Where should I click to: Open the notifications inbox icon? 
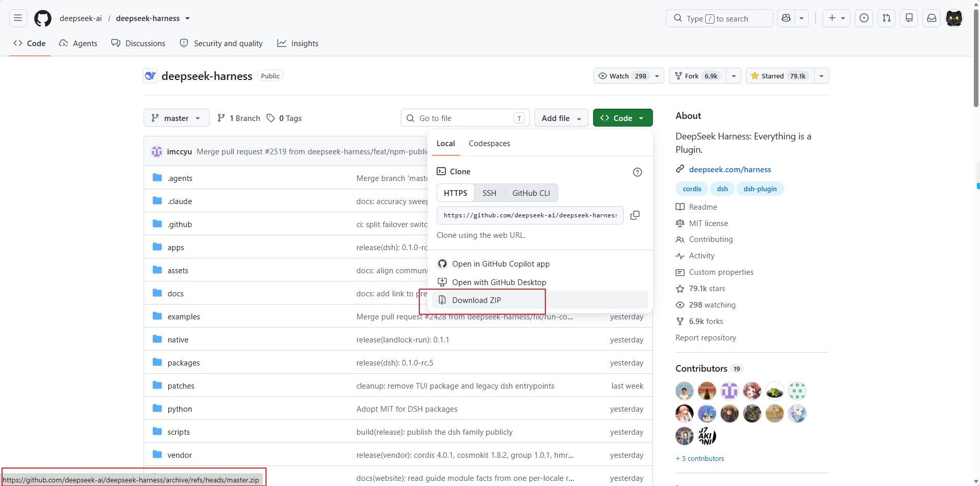pos(932,18)
